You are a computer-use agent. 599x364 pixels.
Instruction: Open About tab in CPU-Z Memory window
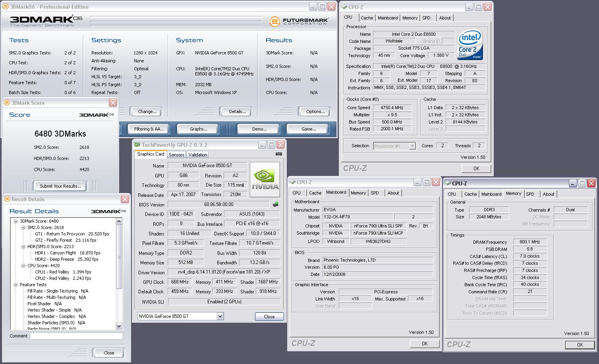pos(549,194)
